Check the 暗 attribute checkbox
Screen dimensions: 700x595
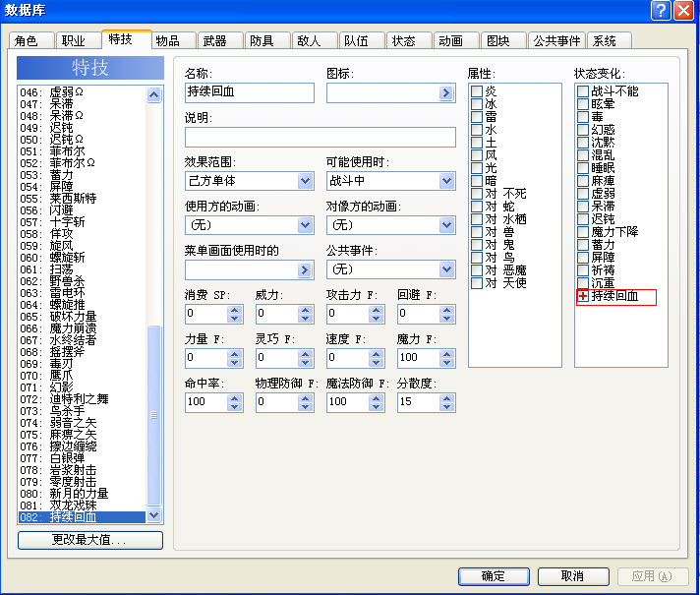(x=477, y=181)
